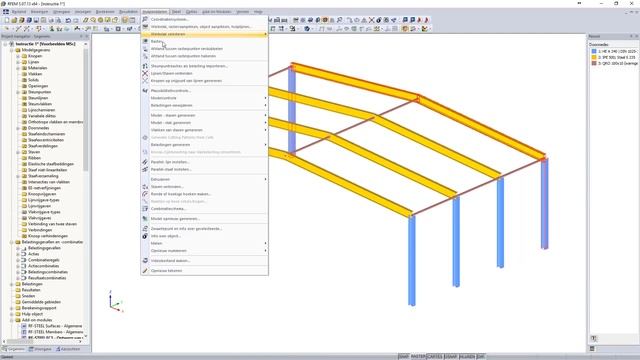The height and width of the screenshot is (360, 640).
Task: Select Opnieuw tekenen menu entry
Action: [x=204, y=271]
